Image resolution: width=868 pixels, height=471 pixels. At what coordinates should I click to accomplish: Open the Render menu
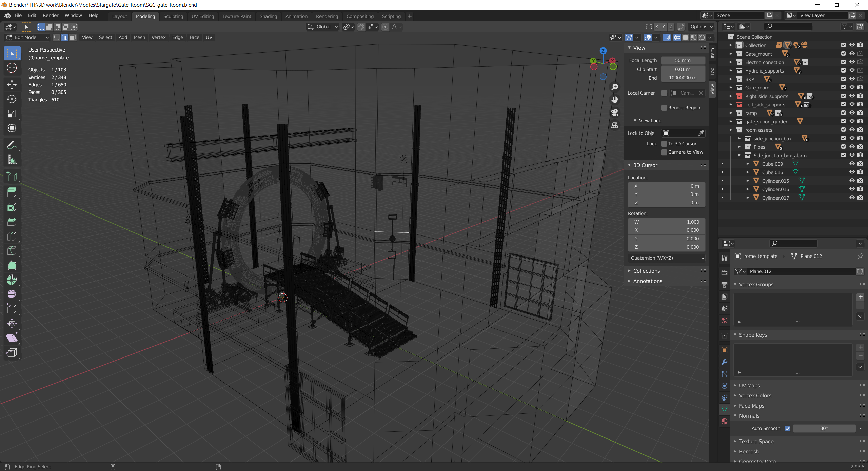(51, 15)
